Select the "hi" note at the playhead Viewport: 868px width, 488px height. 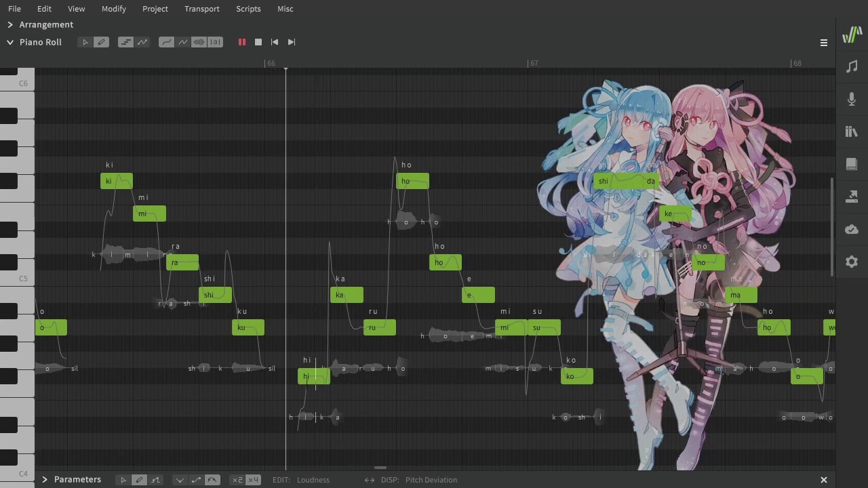click(314, 376)
